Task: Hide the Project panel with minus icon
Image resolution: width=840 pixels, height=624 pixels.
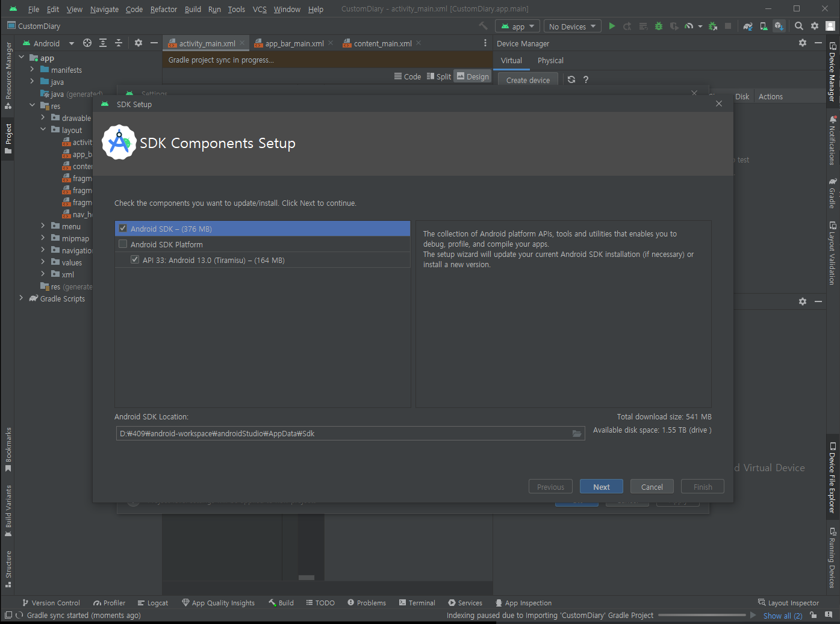Action: [x=154, y=43]
